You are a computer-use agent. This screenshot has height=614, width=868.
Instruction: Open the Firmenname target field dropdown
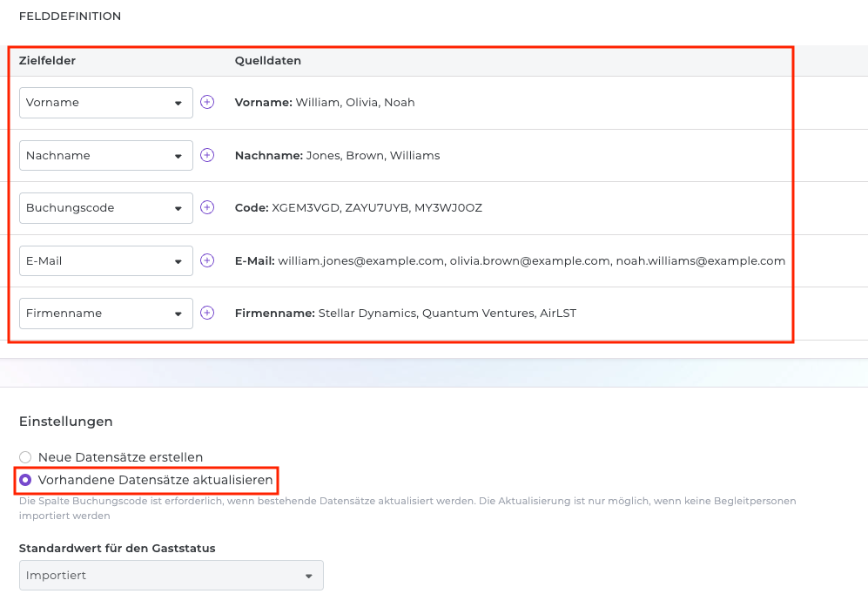(106, 314)
